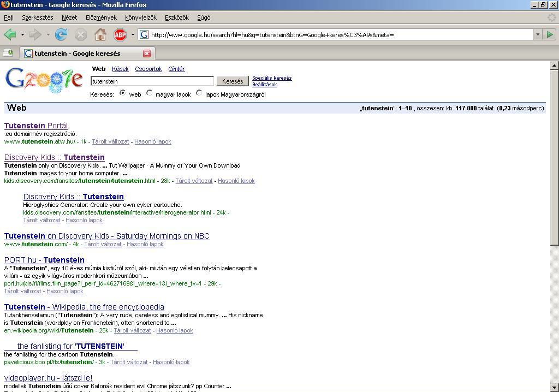This screenshot has width=559, height=392.
Task: Select the web search radio button
Action: click(x=123, y=93)
